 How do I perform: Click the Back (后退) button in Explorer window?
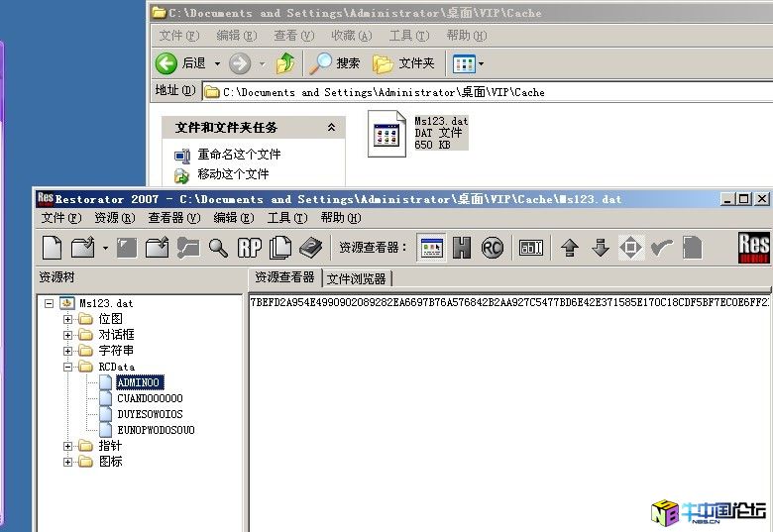(x=180, y=63)
